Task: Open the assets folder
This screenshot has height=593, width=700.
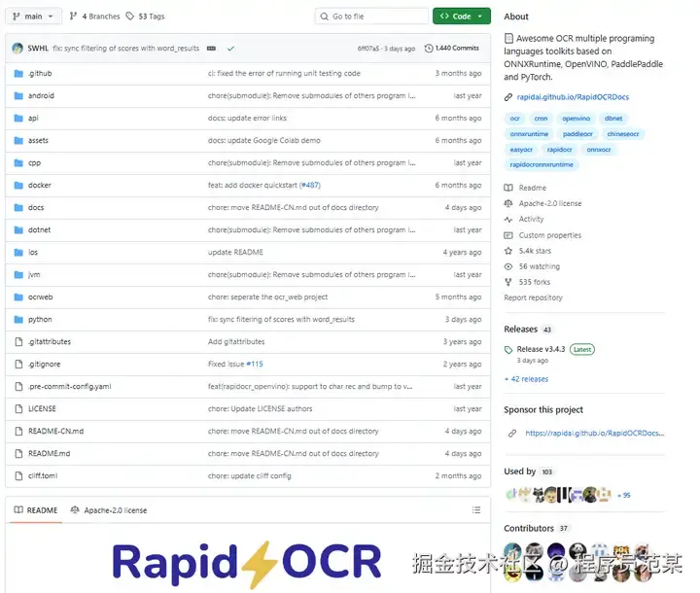Action: (38, 140)
